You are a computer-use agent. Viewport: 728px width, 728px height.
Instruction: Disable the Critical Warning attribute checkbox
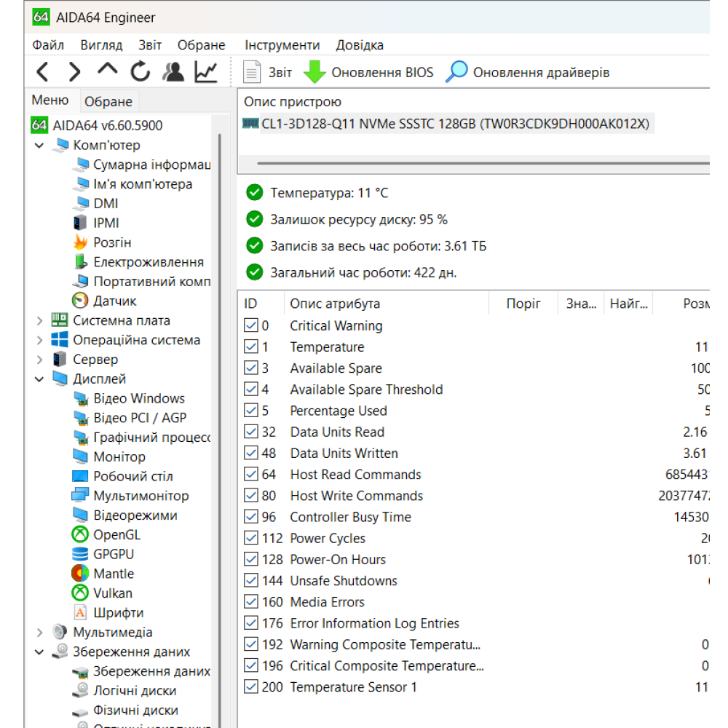(x=252, y=325)
